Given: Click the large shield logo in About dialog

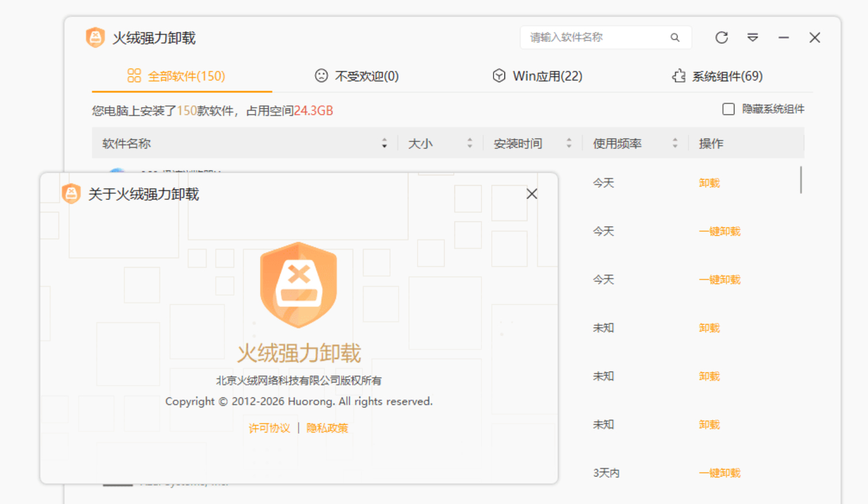Looking at the screenshot, I should tap(299, 285).
